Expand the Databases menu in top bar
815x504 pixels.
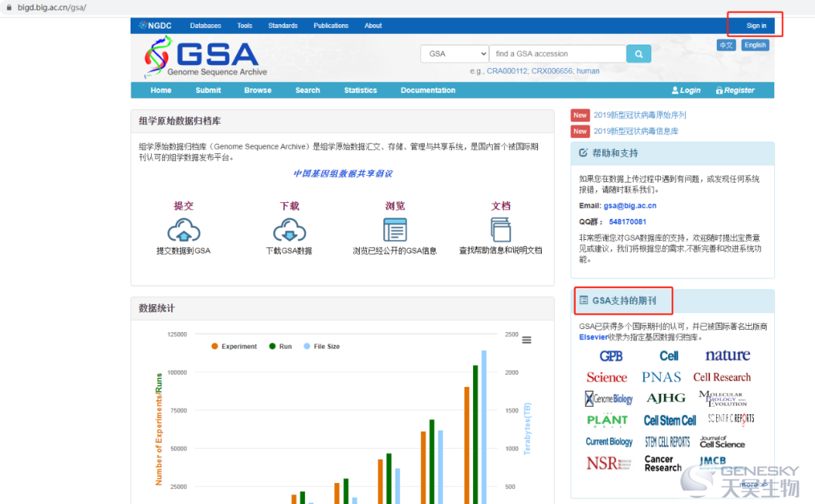coord(205,26)
